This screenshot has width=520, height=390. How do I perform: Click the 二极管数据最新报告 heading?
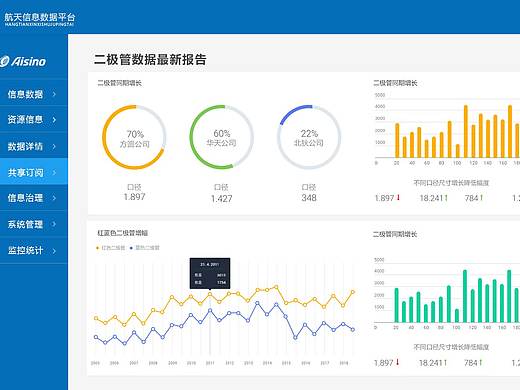150,60
